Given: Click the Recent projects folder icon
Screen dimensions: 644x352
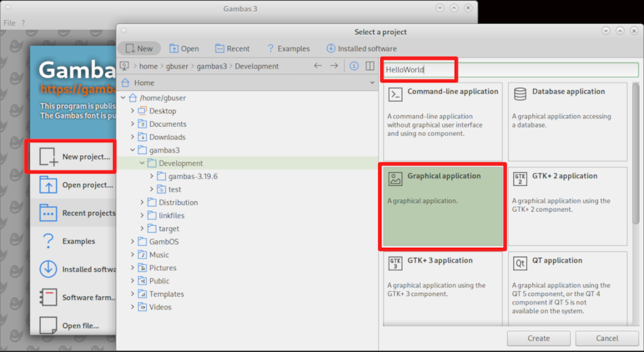Looking at the screenshot, I should 49,213.
